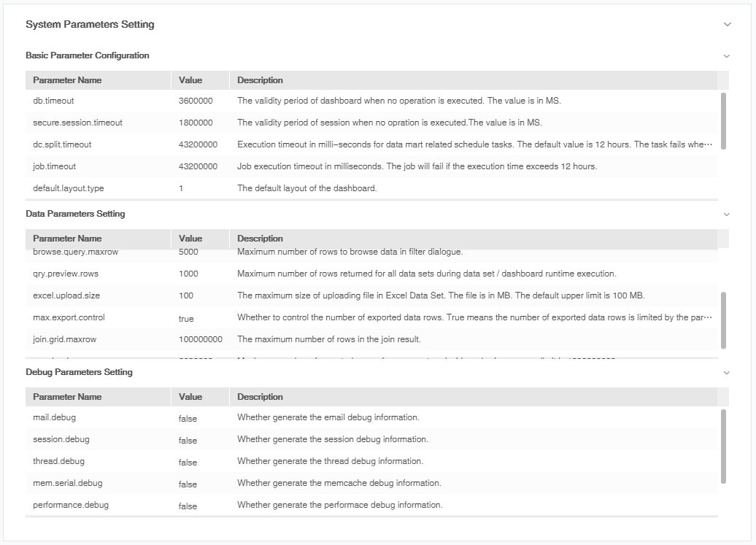Collapse the Basic Parameter Configuration section
Image resolution: width=756 pixels, height=545 pixels.
click(727, 56)
